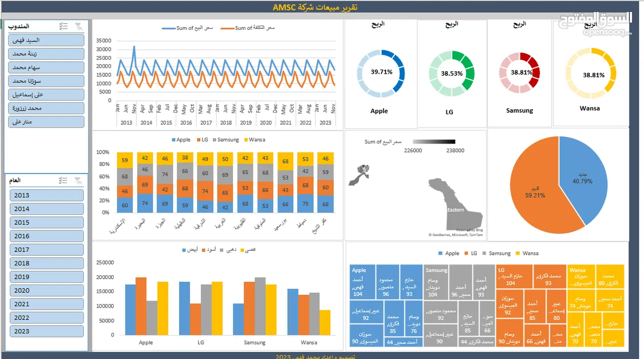This screenshot has width=644, height=359.
Task: Click Apple treemap tile سوزان العيسوى 90
Action: click(x=366, y=335)
